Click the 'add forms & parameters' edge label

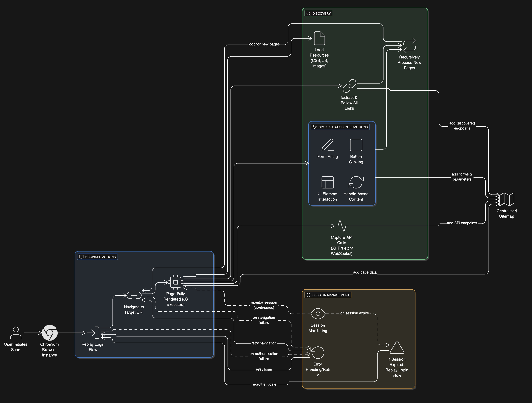(x=462, y=177)
